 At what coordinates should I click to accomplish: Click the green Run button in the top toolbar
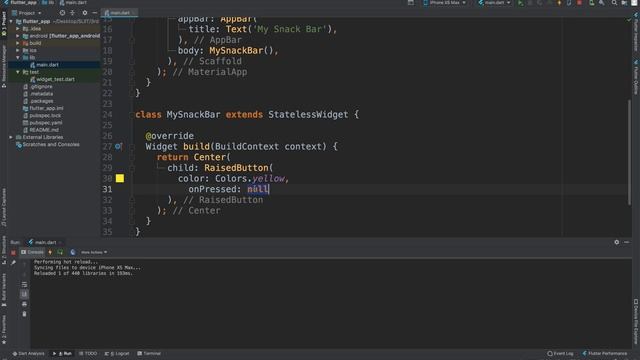521,3
